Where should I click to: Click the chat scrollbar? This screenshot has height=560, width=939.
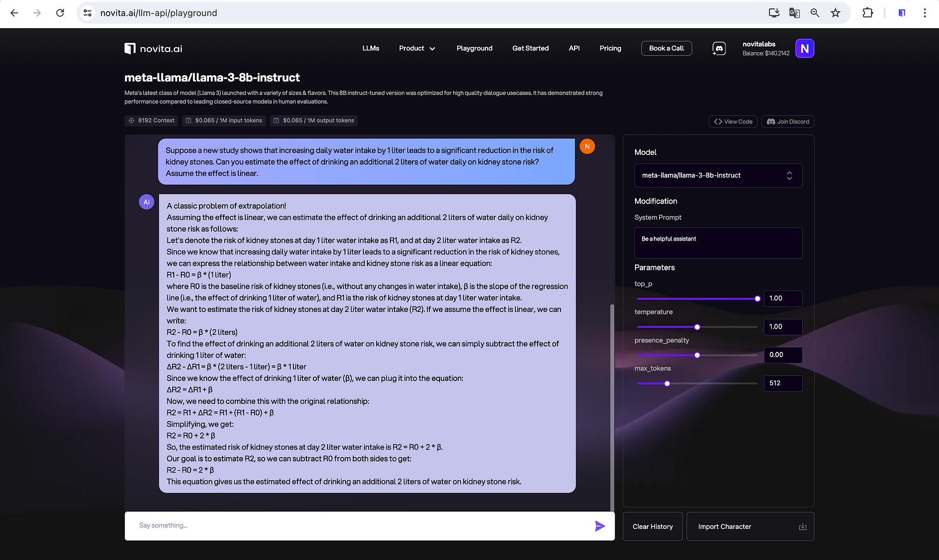[612, 408]
